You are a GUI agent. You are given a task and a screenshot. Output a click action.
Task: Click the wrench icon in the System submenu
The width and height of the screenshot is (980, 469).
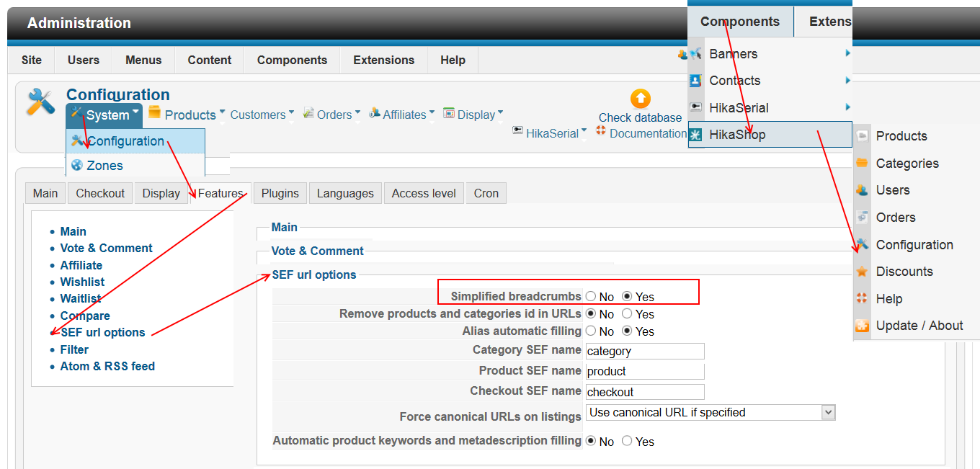79,140
